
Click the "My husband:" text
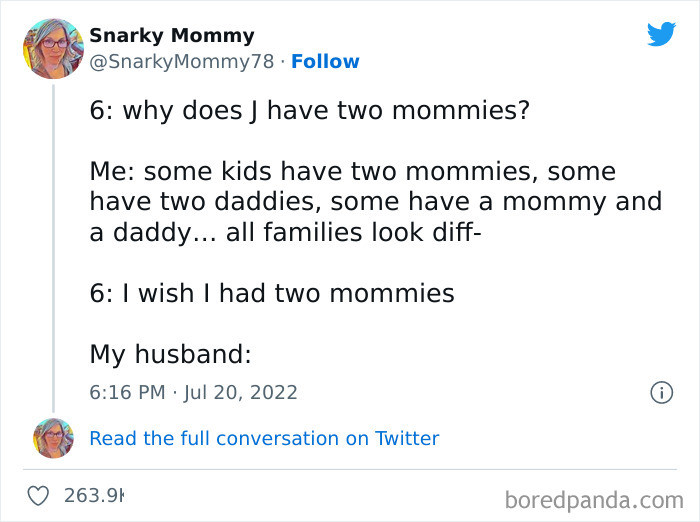(x=169, y=354)
